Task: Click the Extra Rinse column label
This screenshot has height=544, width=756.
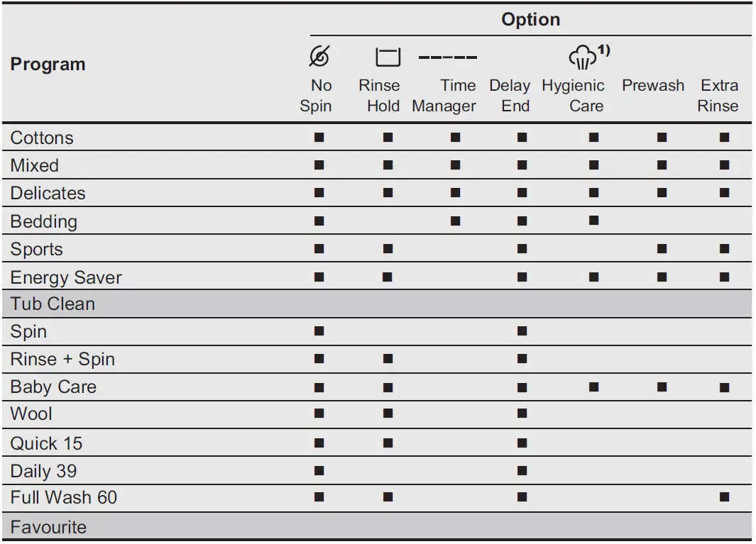Action: [x=718, y=96]
